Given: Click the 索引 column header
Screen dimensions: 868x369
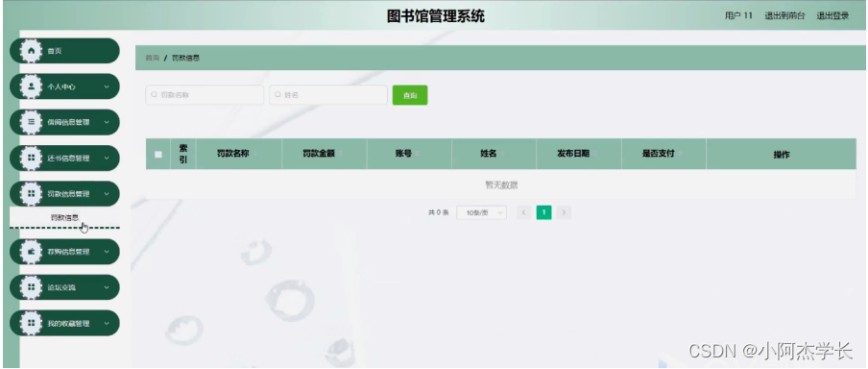Looking at the screenshot, I should [x=183, y=154].
